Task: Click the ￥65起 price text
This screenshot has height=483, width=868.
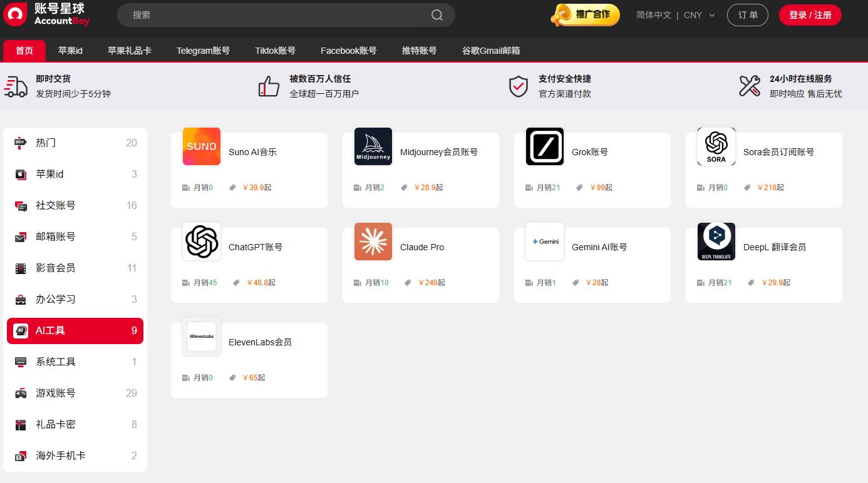Action: click(x=254, y=378)
